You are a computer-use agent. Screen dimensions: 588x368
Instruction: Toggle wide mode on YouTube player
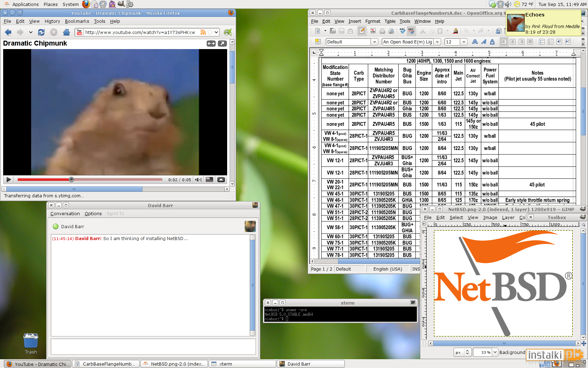point(211,43)
